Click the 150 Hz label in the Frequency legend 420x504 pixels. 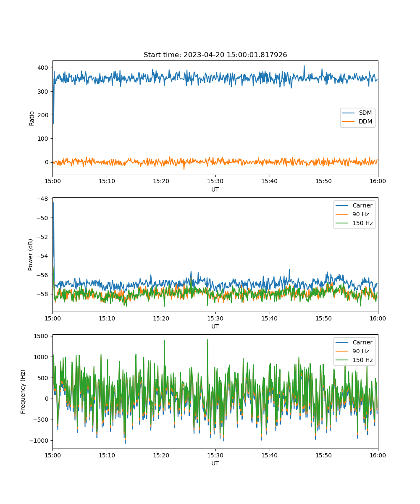(x=362, y=360)
